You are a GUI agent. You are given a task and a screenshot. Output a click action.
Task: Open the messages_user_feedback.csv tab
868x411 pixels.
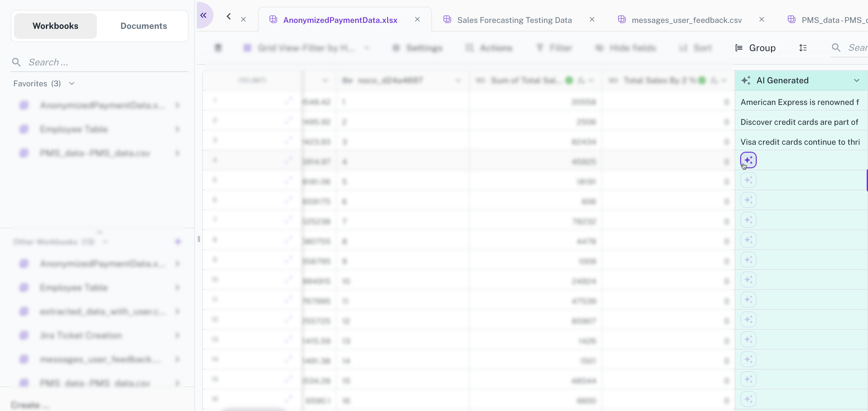[686, 20]
